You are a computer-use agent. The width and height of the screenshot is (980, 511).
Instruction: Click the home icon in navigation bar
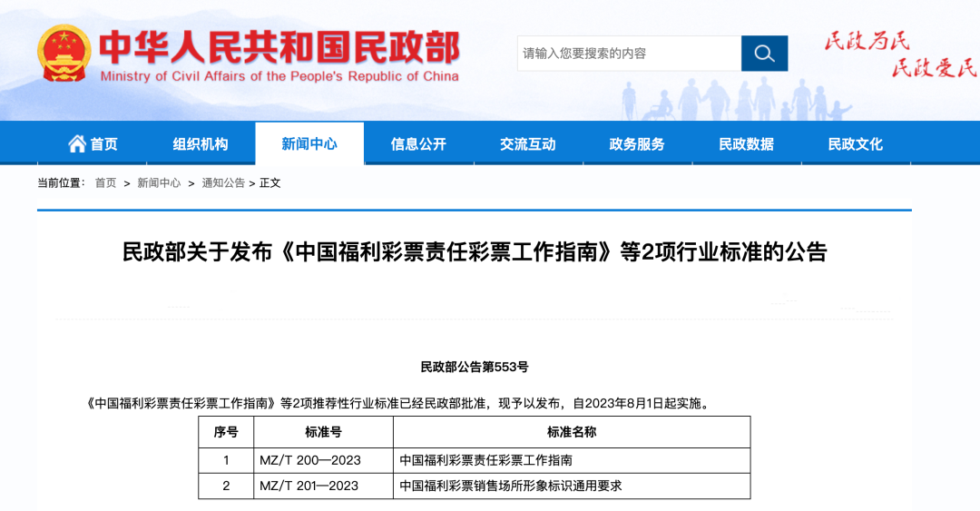pos(77,143)
